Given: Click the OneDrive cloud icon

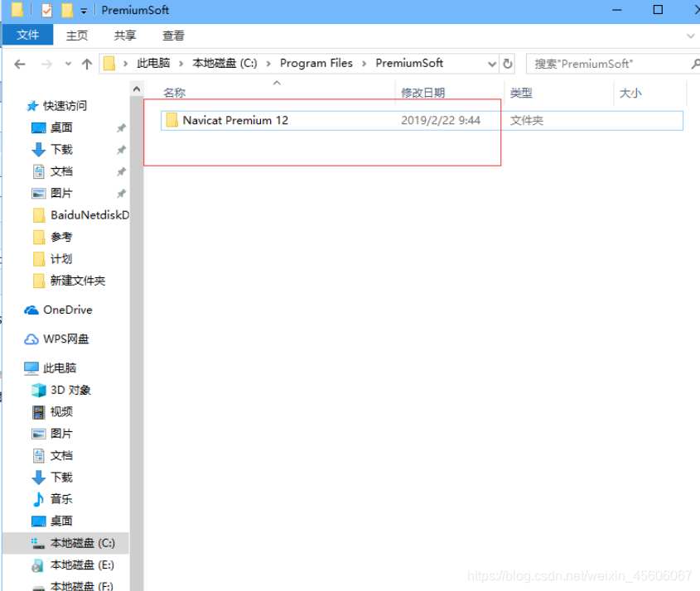Looking at the screenshot, I should pos(31,310).
